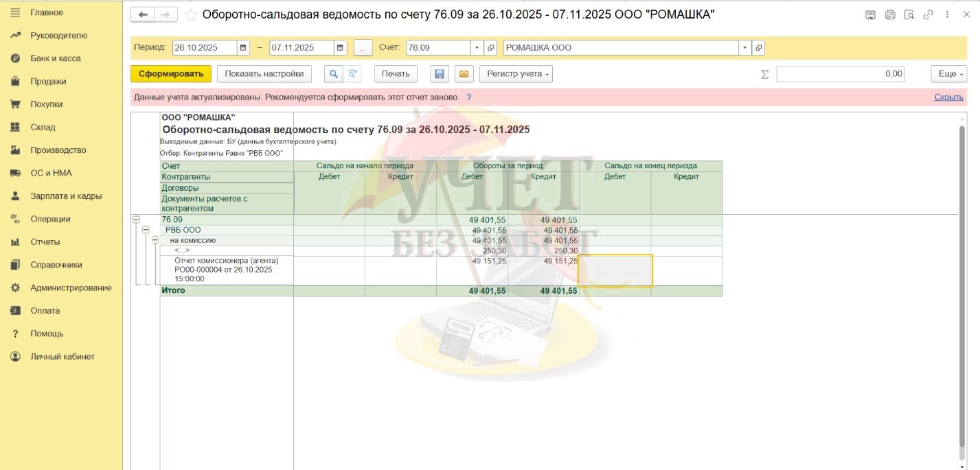Open calendar picker for end date 07.11.2025
The width and height of the screenshot is (980, 470).
click(340, 47)
